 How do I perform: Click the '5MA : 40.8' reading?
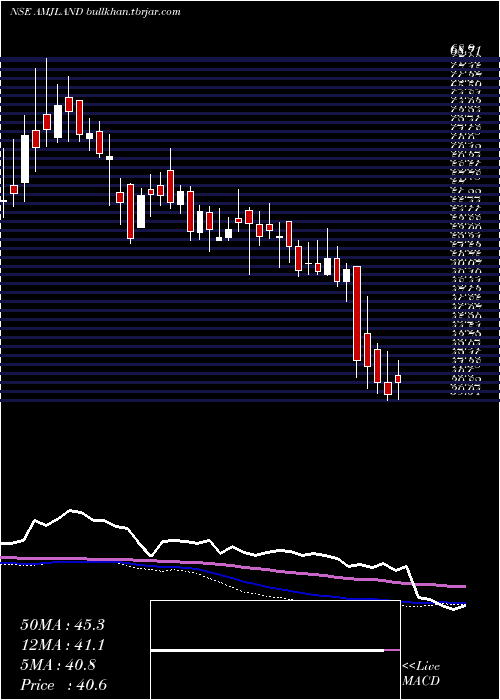tap(58, 665)
